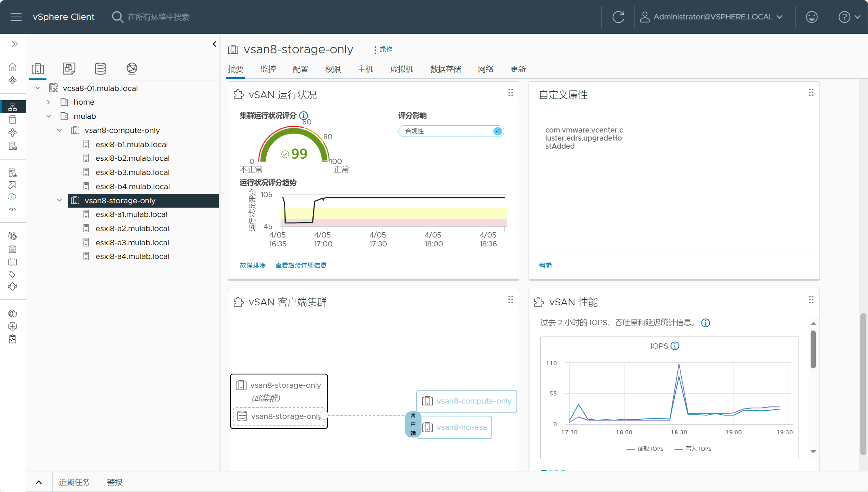Click the plus-cross sidebar icon
Viewport: 868px width, 492px height.
[x=13, y=326]
